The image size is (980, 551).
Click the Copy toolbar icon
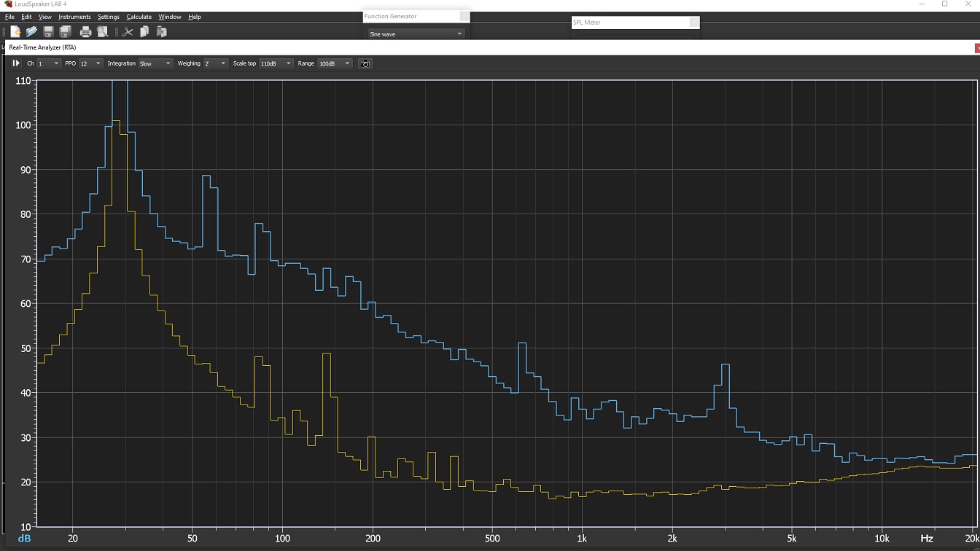click(144, 32)
